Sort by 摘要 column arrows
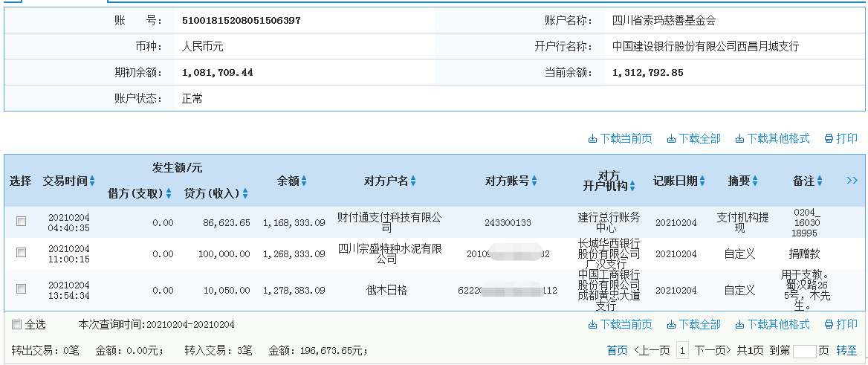The width and height of the screenshot is (868, 365). point(755,181)
